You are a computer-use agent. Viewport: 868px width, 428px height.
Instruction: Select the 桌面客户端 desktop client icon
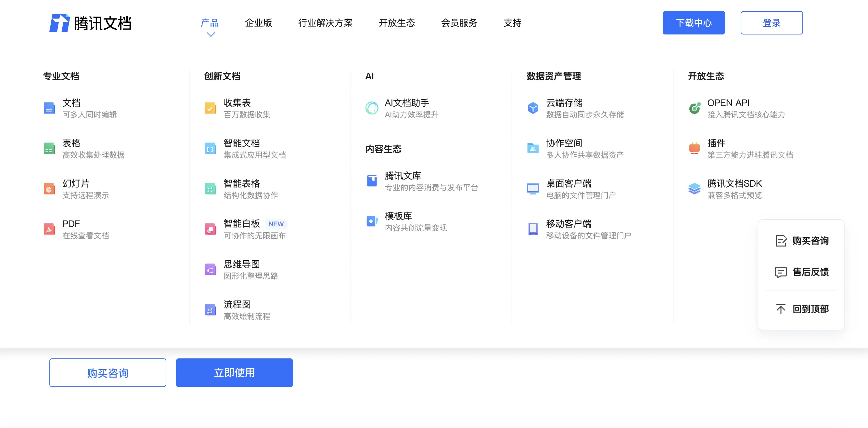coord(533,189)
